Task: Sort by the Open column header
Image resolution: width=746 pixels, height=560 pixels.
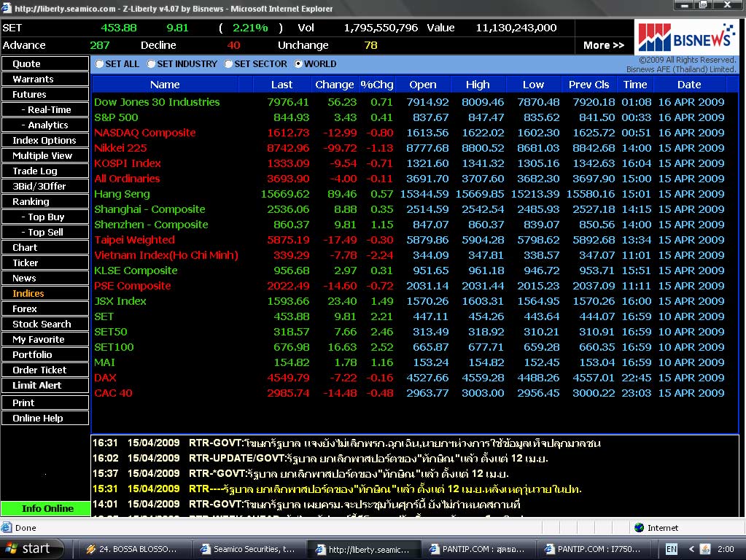Action: (x=422, y=85)
